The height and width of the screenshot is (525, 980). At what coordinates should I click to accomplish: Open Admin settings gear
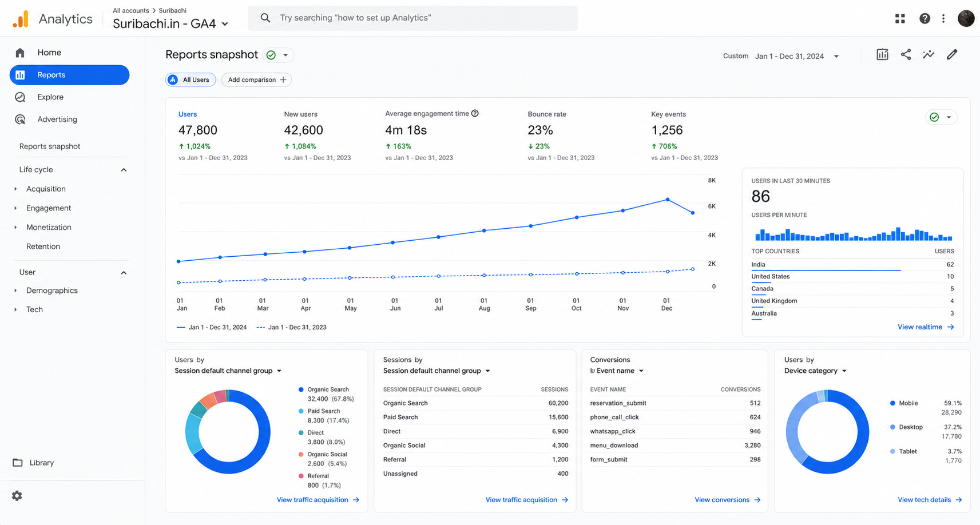pyautogui.click(x=17, y=496)
